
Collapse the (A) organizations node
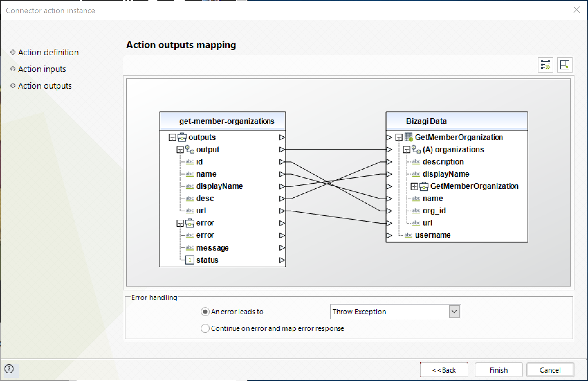(407, 150)
